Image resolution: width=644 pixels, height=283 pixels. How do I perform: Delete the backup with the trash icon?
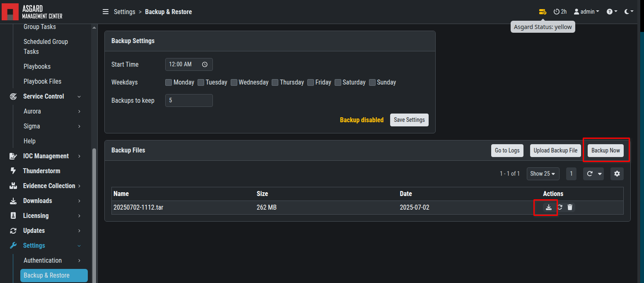570,207
